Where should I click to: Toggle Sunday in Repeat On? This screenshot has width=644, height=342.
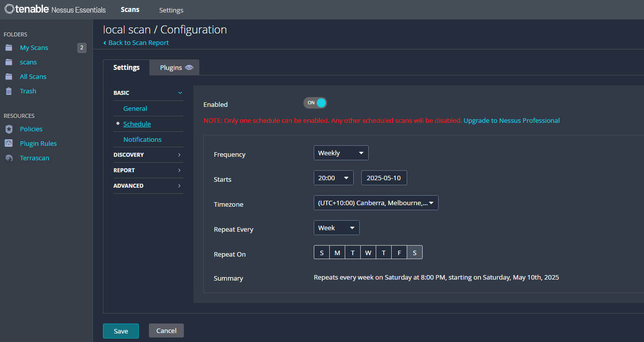322,253
